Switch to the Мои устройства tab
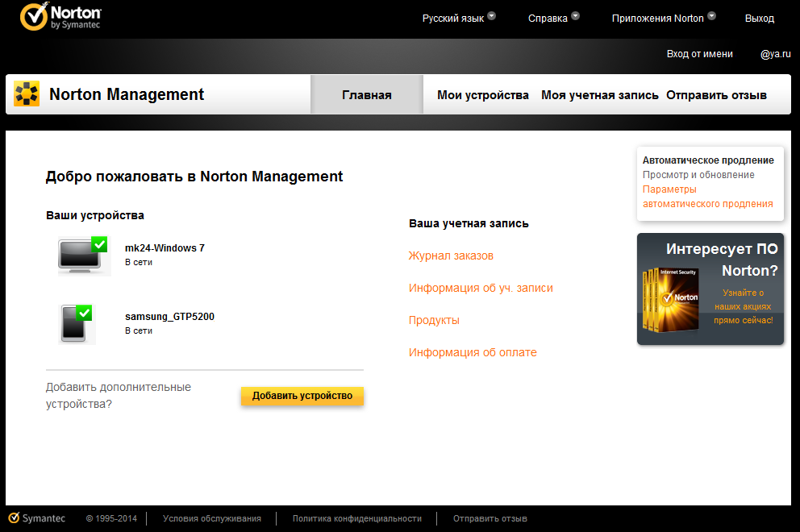The width and height of the screenshot is (800, 532). pos(482,95)
